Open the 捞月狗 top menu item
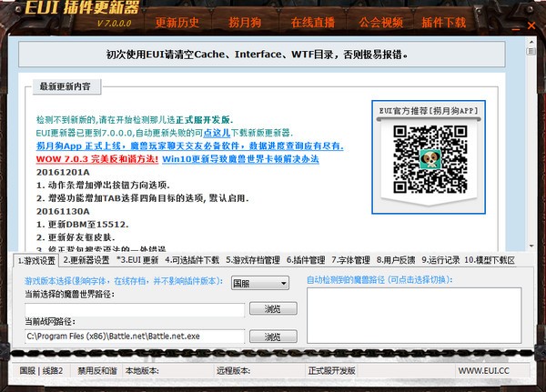This screenshot has width=546, height=392. tap(245, 23)
